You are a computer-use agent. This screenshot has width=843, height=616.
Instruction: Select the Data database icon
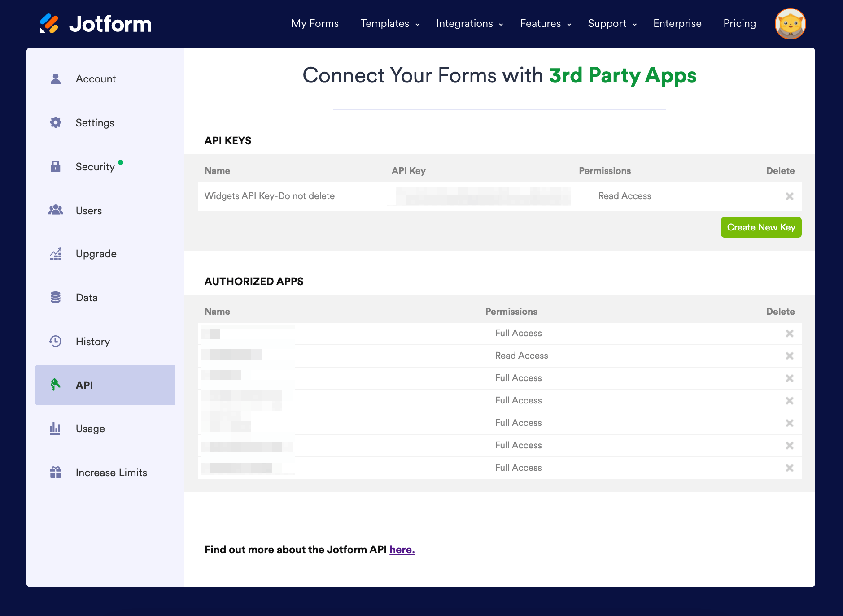point(56,298)
